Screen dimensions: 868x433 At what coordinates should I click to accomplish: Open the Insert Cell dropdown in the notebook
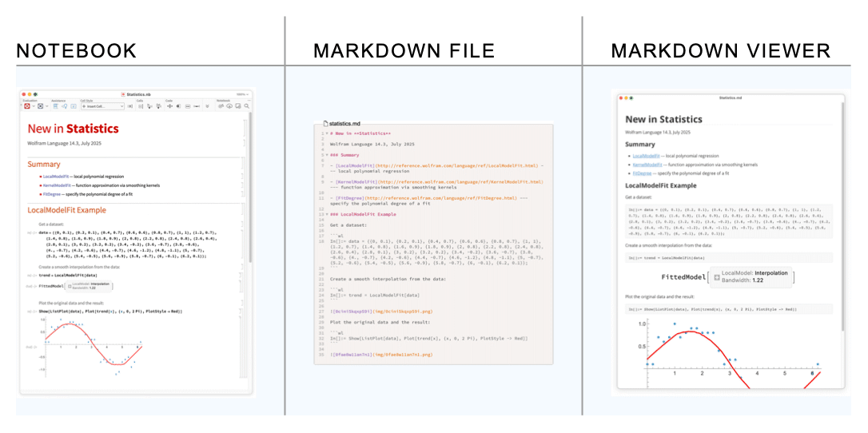(x=102, y=106)
